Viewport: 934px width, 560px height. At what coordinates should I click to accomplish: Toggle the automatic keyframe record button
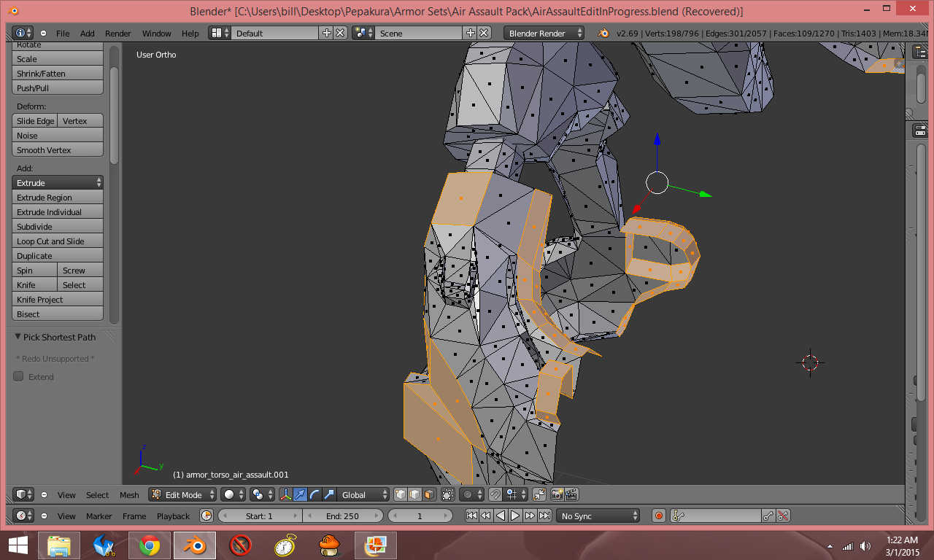click(x=659, y=516)
